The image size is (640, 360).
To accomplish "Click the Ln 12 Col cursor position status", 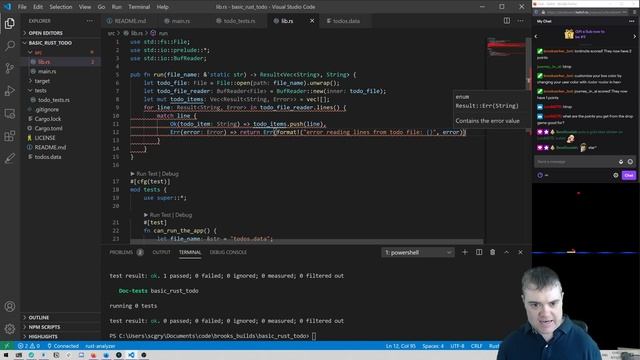I will point(401,346).
